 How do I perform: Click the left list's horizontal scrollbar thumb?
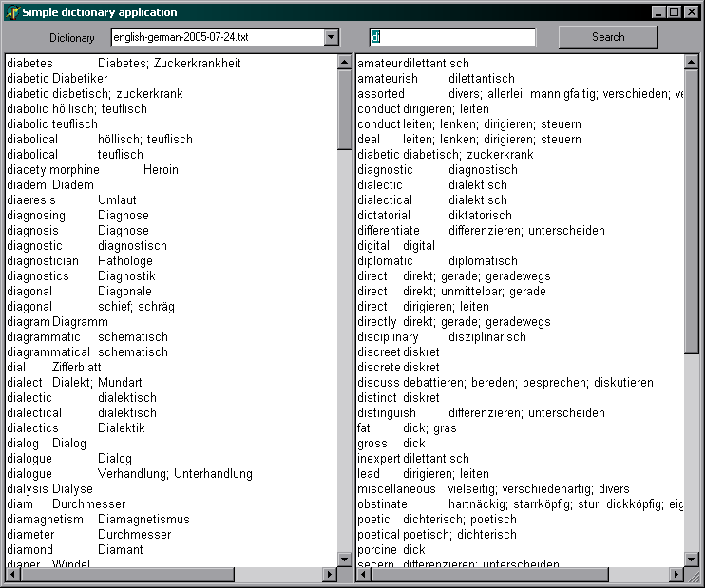coord(127,574)
